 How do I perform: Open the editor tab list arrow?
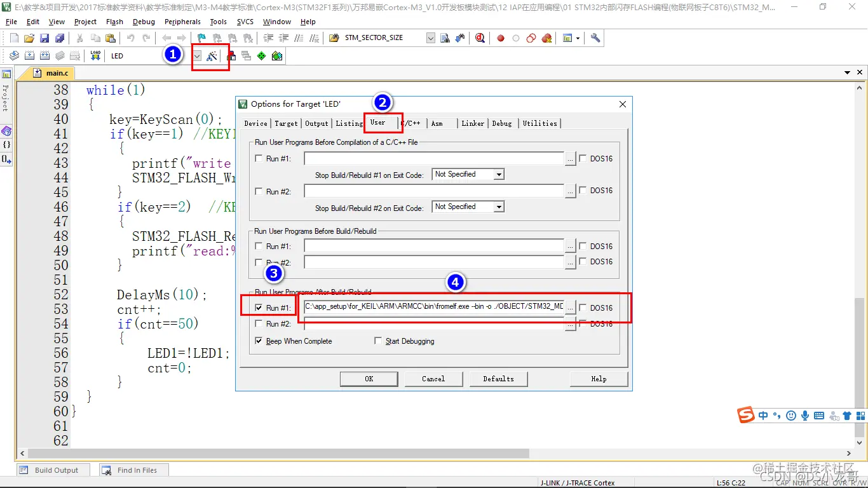[847, 73]
